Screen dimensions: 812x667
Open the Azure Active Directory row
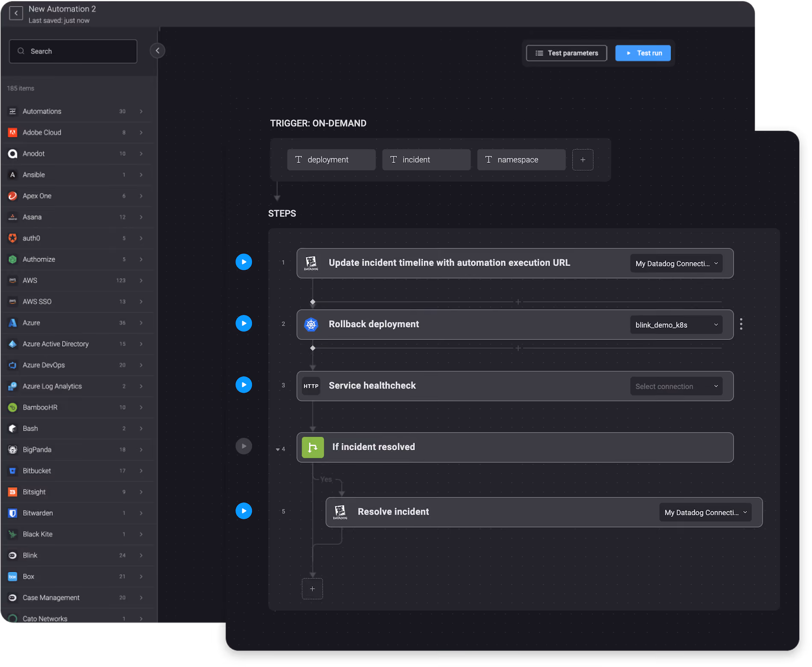pyautogui.click(x=77, y=344)
